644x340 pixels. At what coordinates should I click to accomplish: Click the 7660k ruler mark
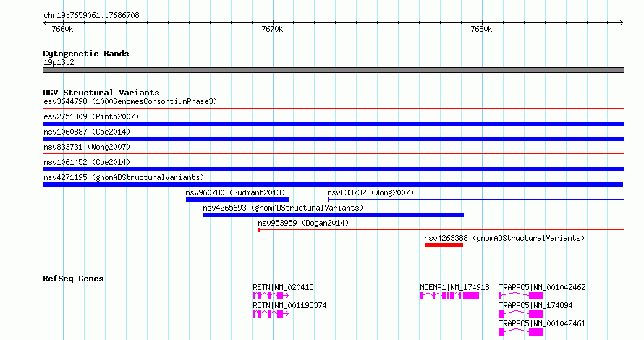coord(62,29)
